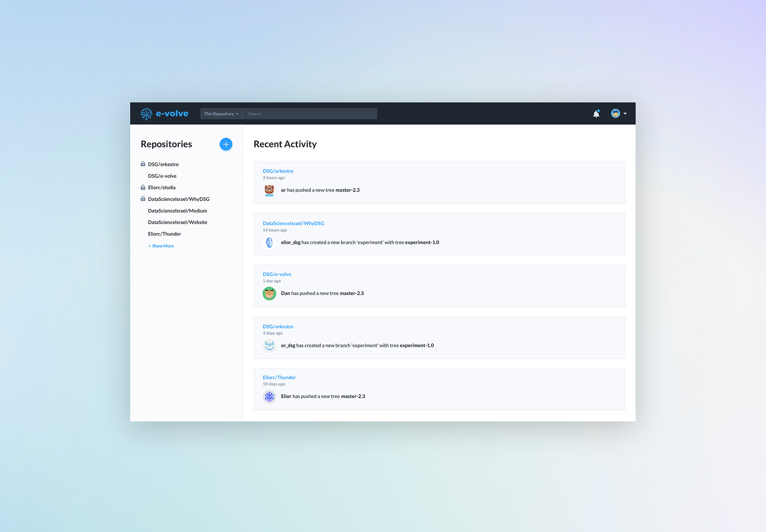Screen dimensions: 766x532
Task: Open DSG/e-volve link in Recent Activity
Action: pyautogui.click(x=277, y=274)
